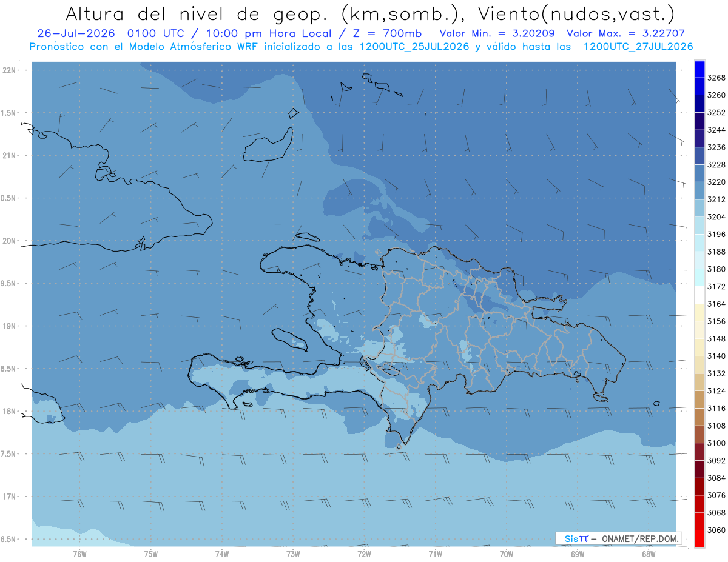Click the 3180 color scale label
This screenshot has width=728, height=562.
point(716,269)
